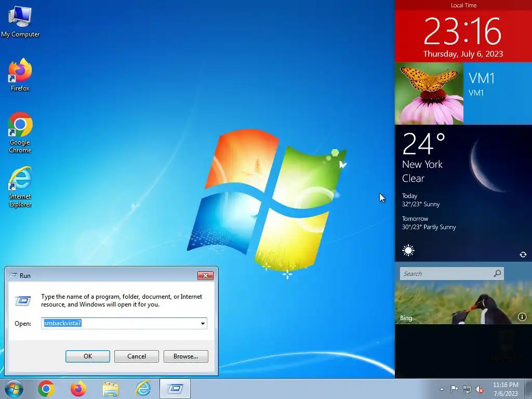Open the Start menu orb
The width and height of the screenshot is (532, 399).
(14, 389)
